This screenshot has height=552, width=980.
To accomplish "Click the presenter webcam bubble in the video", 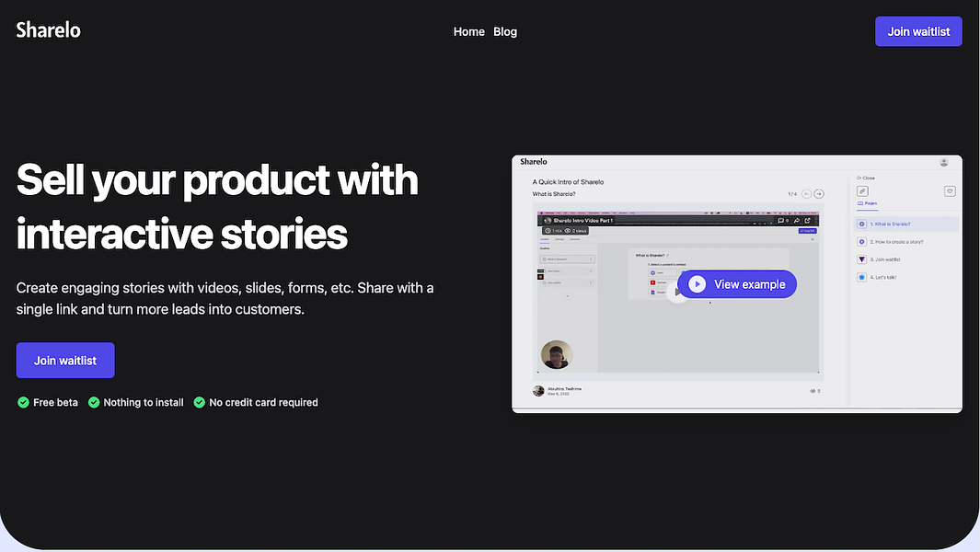I will (556, 355).
